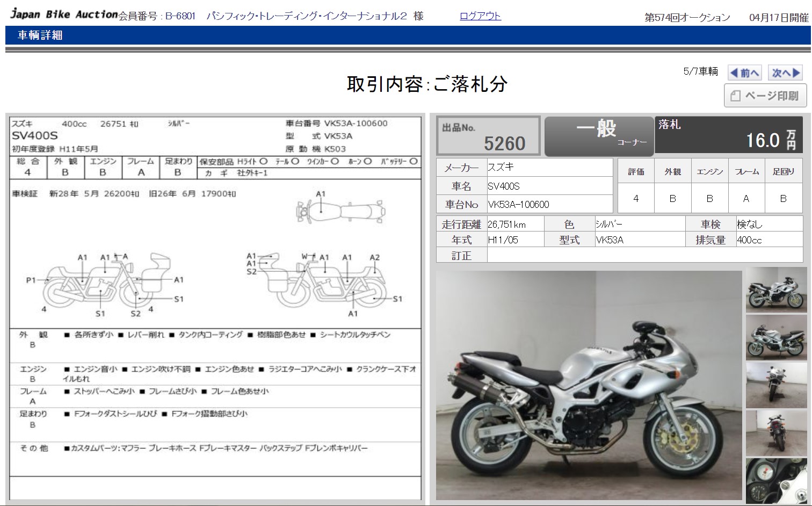Click the large silver SV400S photo
Viewport: 812px width, 506px height.
click(x=589, y=386)
